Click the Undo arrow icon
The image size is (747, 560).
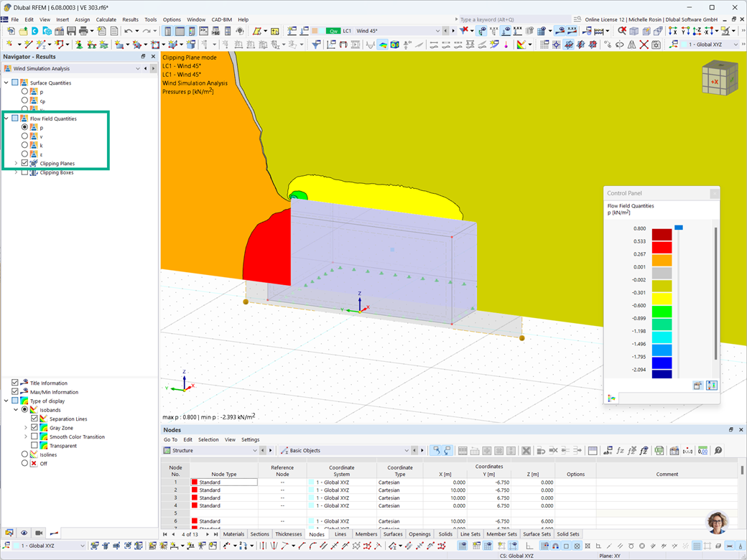128,31
